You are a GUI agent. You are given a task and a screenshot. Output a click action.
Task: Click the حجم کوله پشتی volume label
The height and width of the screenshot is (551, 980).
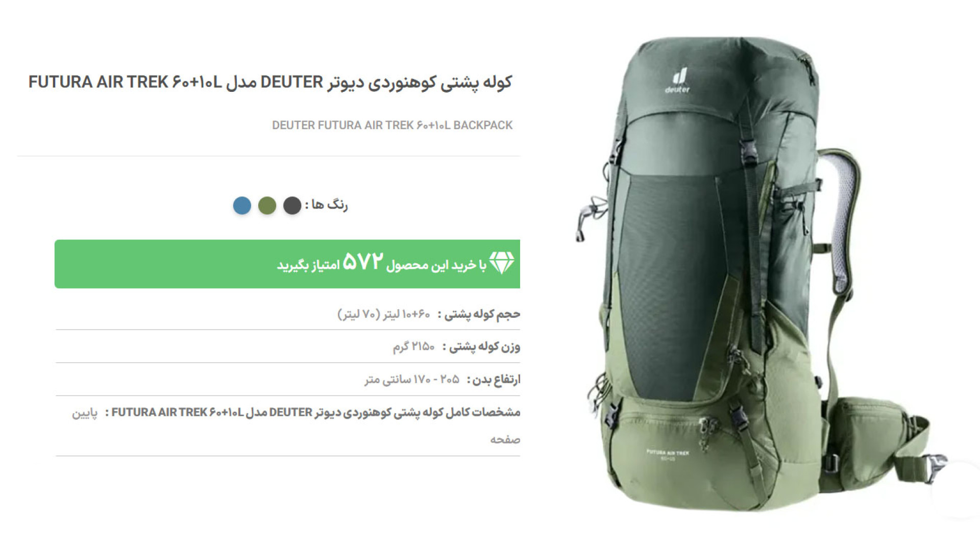pyautogui.click(x=479, y=314)
